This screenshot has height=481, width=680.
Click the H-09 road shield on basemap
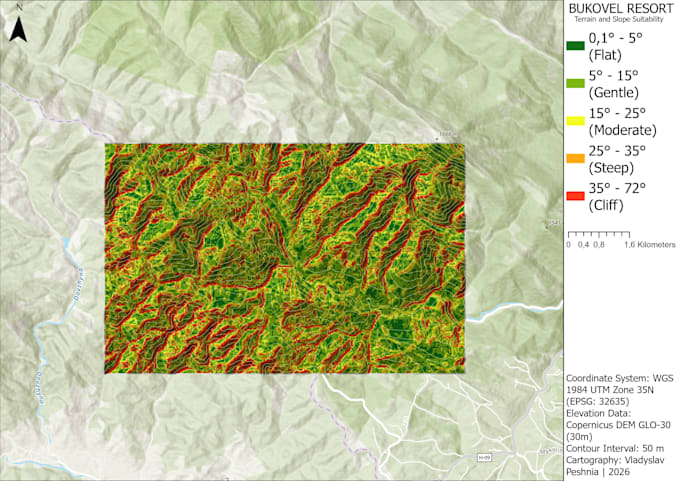click(485, 458)
